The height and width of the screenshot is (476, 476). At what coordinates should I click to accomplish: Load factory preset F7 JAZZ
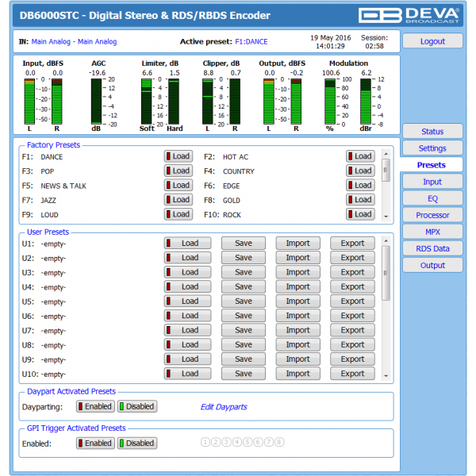click(178, 200)
